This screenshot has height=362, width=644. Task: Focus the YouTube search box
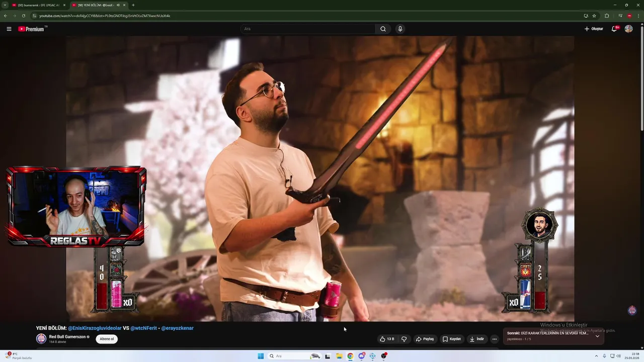click(307, 29)
